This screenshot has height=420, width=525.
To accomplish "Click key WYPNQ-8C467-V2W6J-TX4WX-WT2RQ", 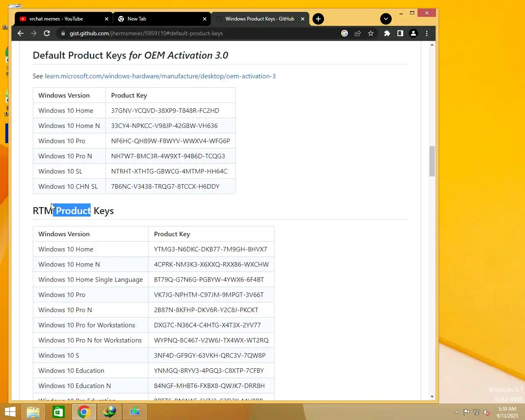I will click(x=211, y=340).
